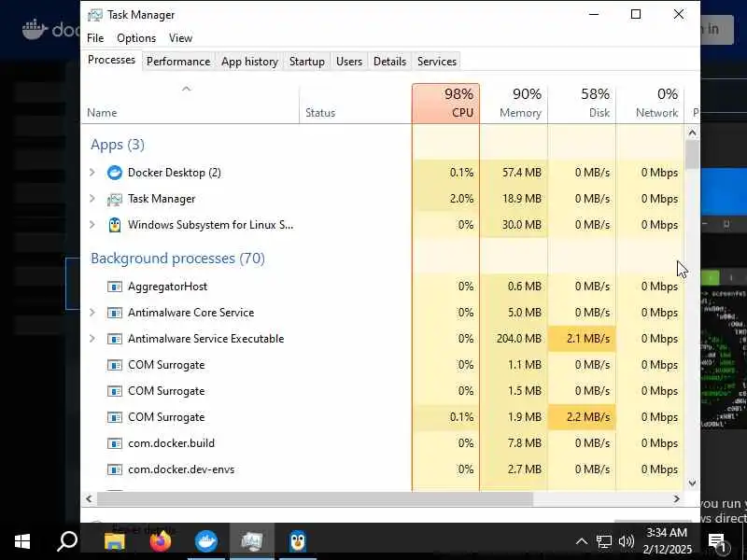Click the 2.1 MB/s disk value

588,339
